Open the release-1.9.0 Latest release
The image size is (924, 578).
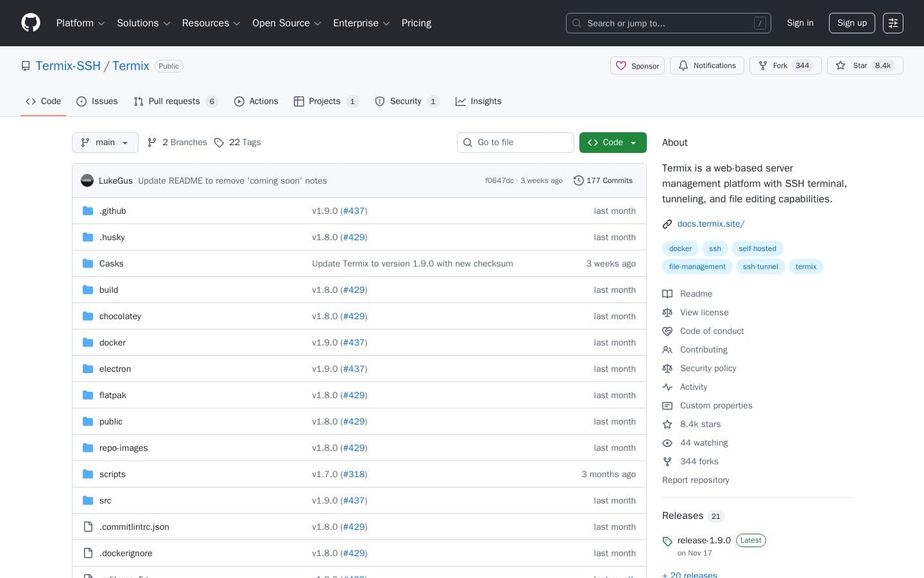pos(704,540)
